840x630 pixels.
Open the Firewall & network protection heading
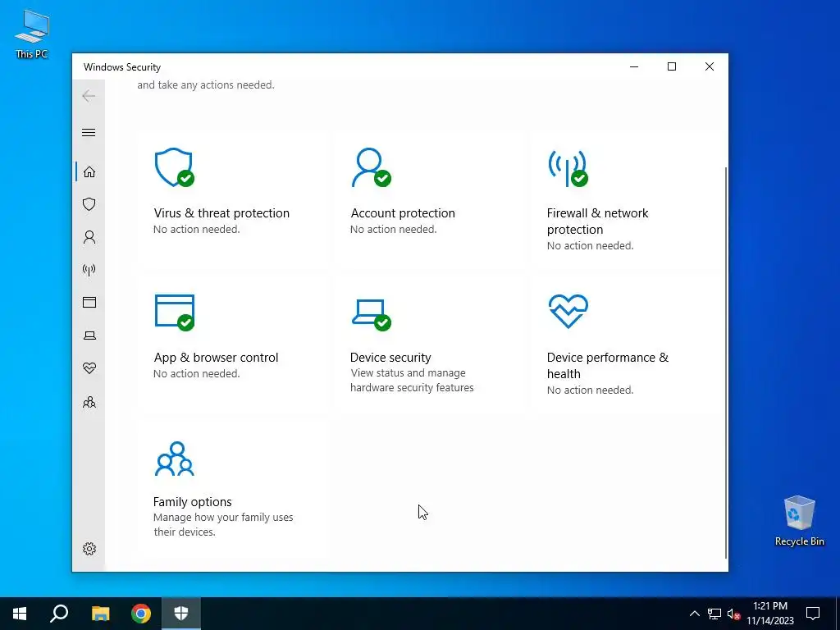pyautogui.click(x=597, y=221)
